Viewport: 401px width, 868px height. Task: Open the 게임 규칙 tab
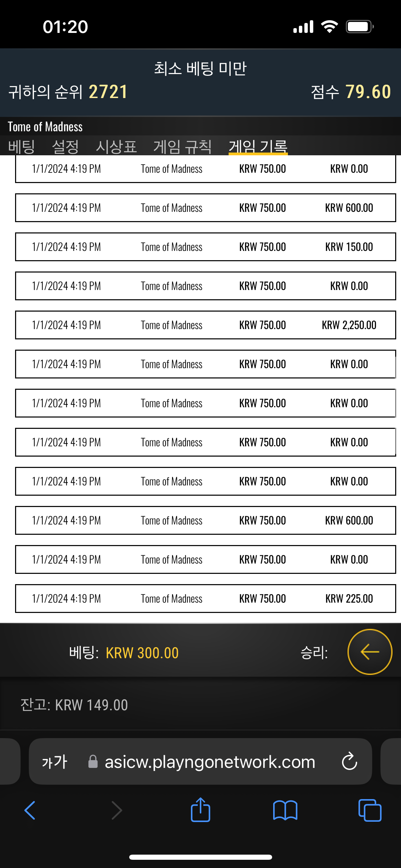pyautogui.click(x=182, y=147)
